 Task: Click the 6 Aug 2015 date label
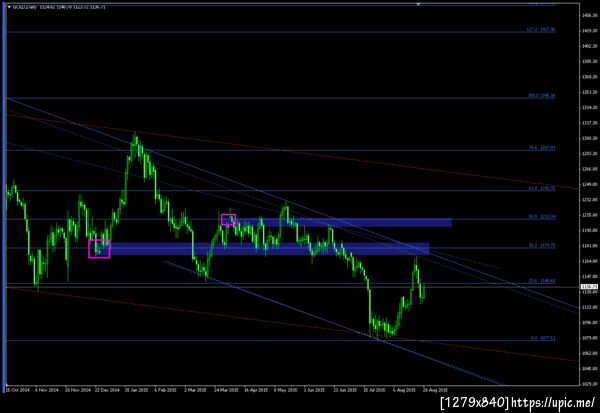click(x=404, y=390)
